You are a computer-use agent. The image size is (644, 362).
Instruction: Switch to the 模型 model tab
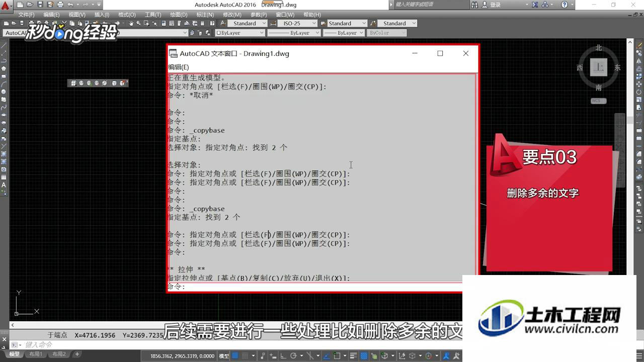[x=14, y=354]
